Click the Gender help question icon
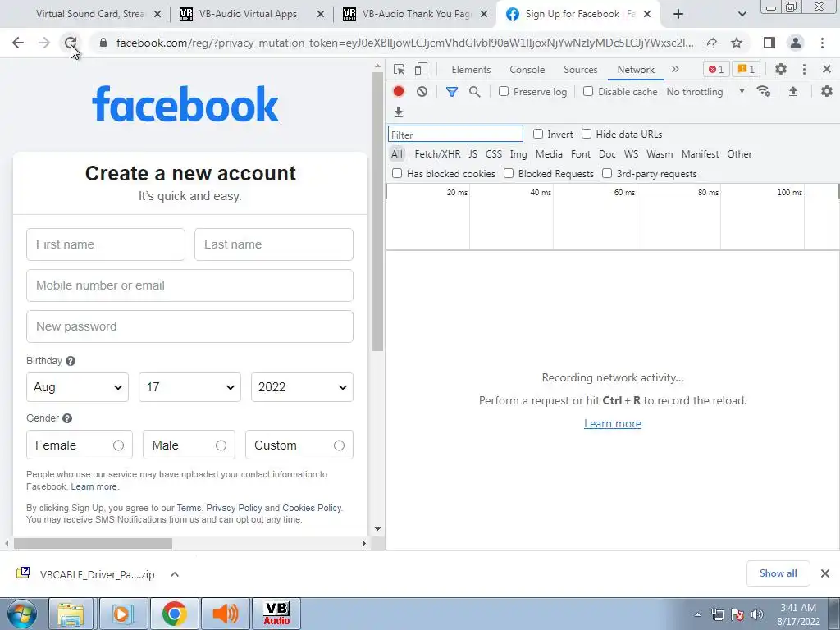This screenshot has width=840, height=630. point(67,418)
